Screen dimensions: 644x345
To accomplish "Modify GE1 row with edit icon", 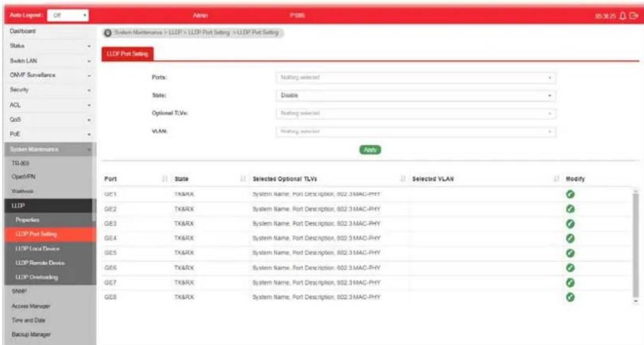I will pyautogui.click(x=570, y=194).
